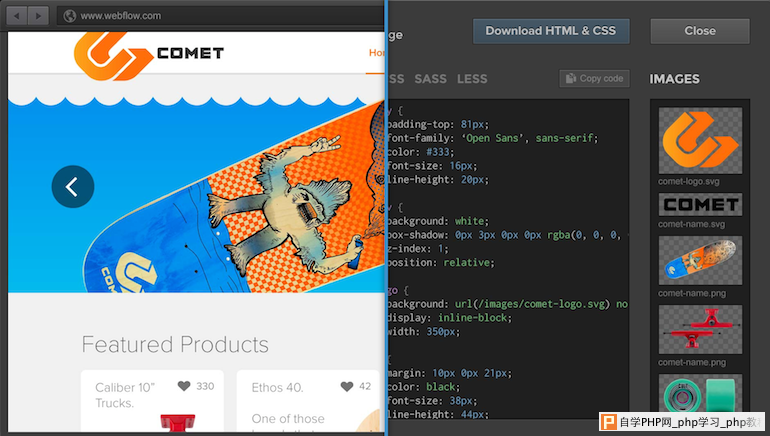Select the comet-logo.svg thumbnail
This screenshot has width=770, height=436.
(700, 140)
